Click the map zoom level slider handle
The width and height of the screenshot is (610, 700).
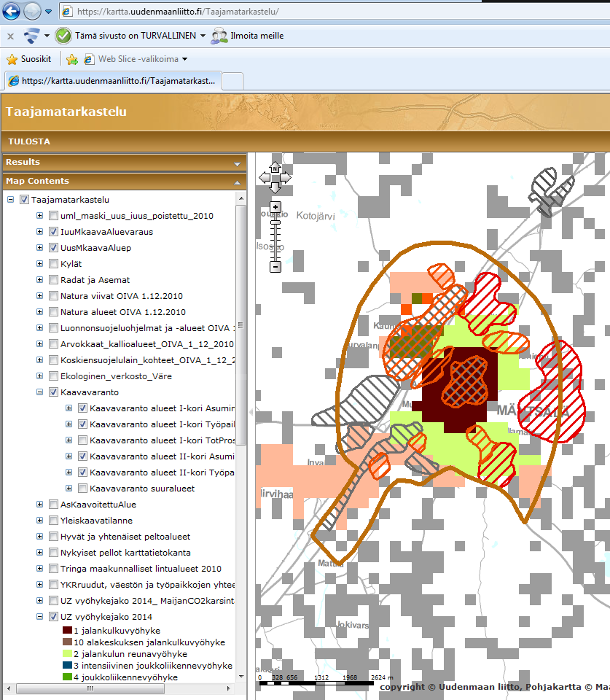[x=275, y=222]
